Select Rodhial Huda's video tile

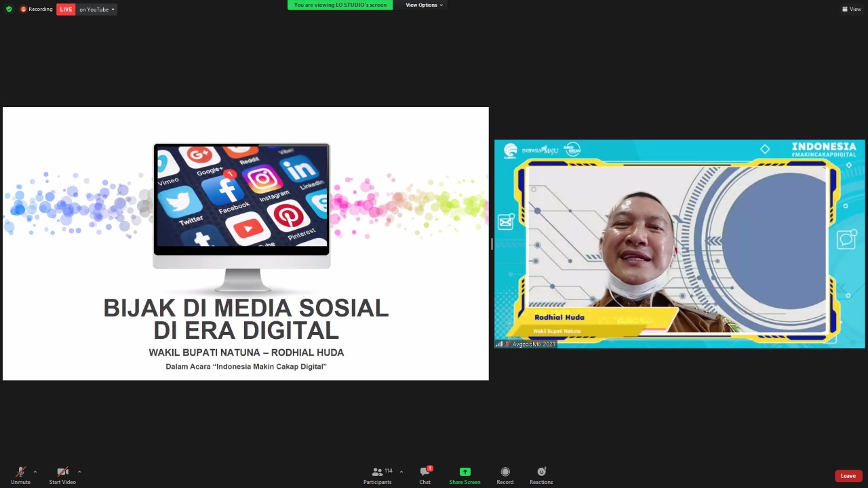[679, 244]
